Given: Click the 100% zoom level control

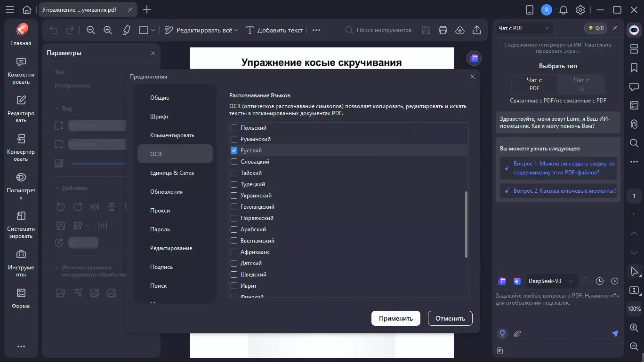Looking at the screenshot, I should click(x=633, y=308).
